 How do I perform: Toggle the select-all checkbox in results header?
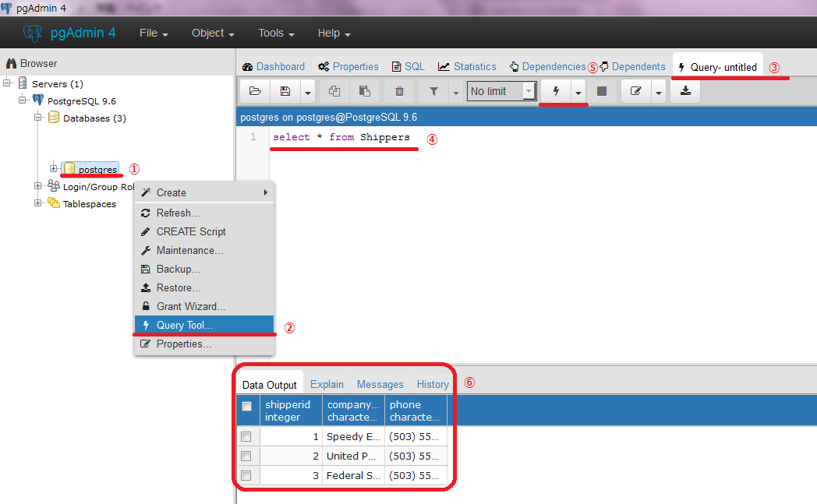point(246,406)
